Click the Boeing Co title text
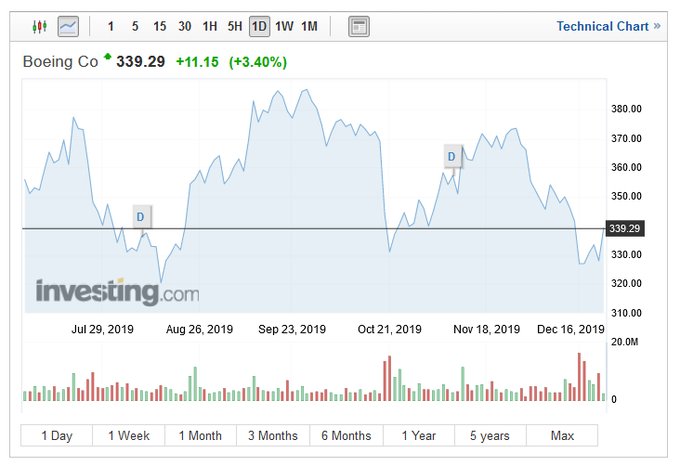The image size is (680, 466). (x=60, y=62)
